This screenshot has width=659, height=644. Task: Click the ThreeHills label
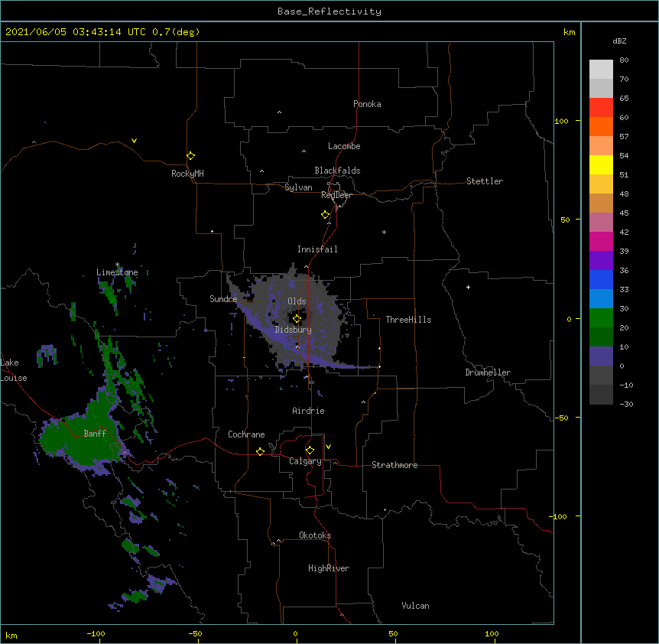408,320
